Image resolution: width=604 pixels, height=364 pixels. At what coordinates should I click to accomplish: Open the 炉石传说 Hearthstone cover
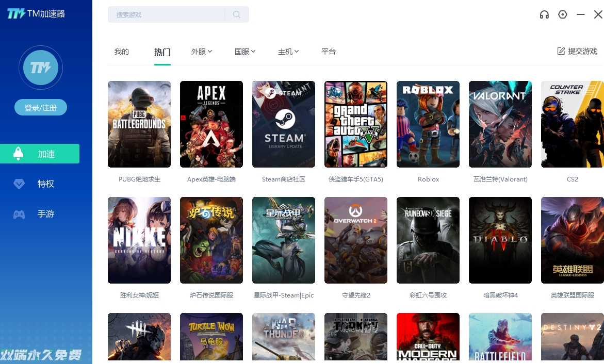pos(211,240)
